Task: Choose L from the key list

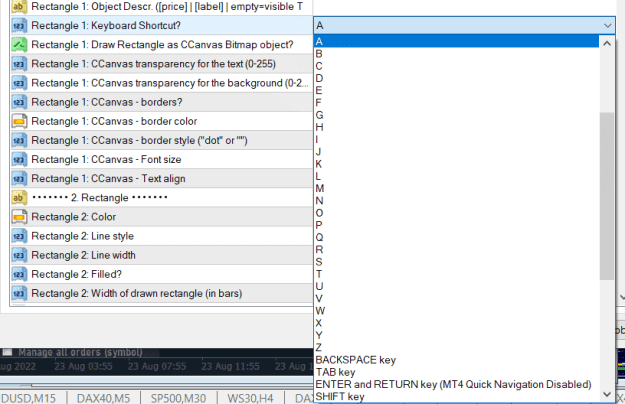Action: 456,176
